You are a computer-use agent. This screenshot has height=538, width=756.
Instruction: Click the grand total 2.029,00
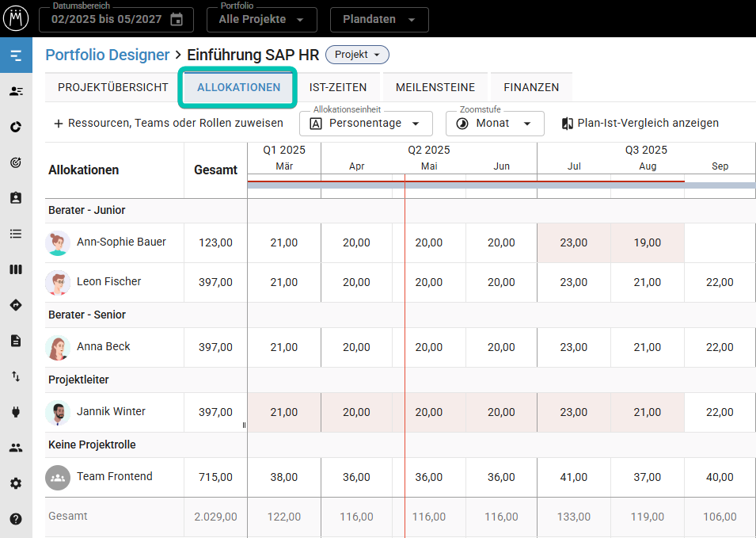[x=215, y=517]
